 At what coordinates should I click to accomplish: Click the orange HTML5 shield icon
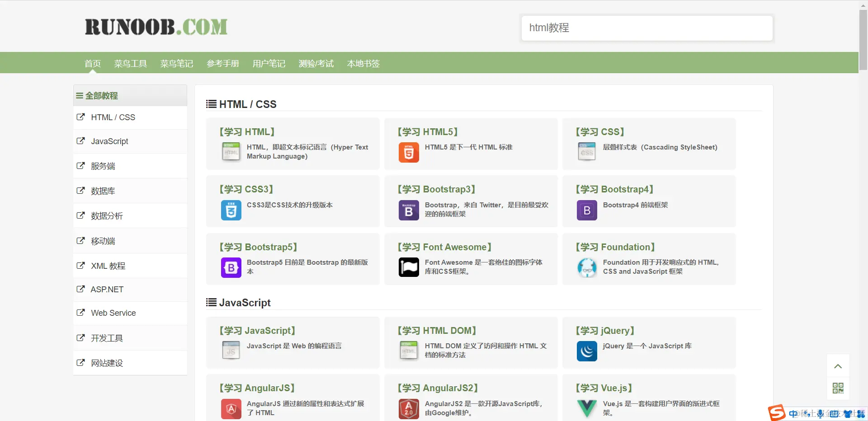tap(409, 152)
